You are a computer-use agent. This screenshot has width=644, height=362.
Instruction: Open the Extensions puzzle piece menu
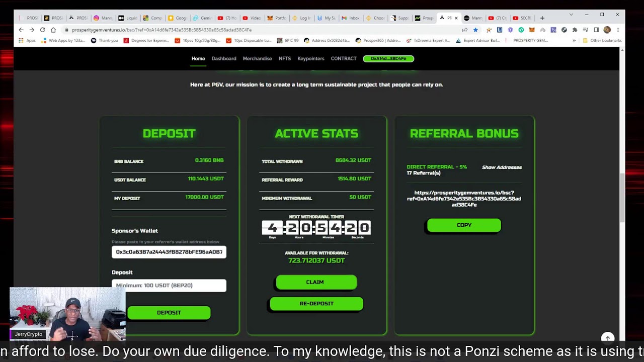pyautogui.click(x=575, y=30)
